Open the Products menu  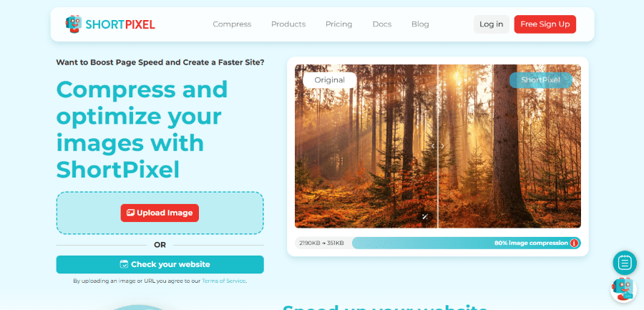point(288,24)
